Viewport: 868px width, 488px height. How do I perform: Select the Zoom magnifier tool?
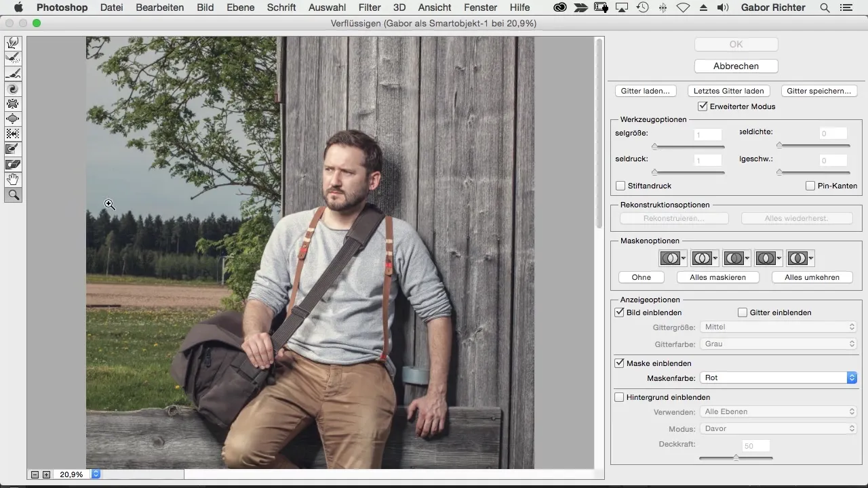[13, 195]
